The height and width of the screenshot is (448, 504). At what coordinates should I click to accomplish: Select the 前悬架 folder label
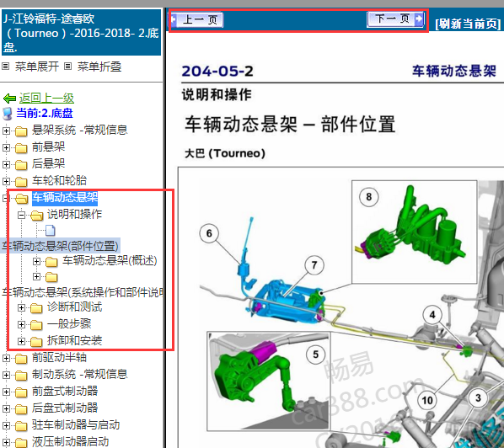click(x=48, y=147)
